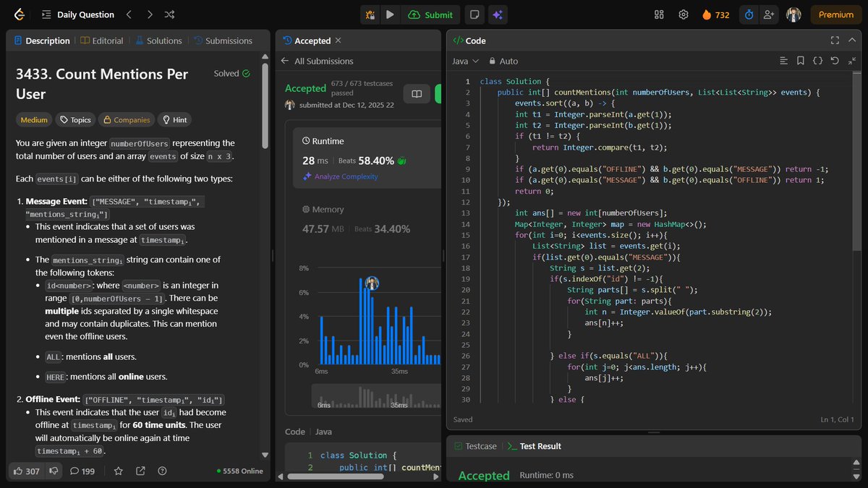Click Analyze Complexity link
This screenshot has height=488, width=868.
pos(340,176)
